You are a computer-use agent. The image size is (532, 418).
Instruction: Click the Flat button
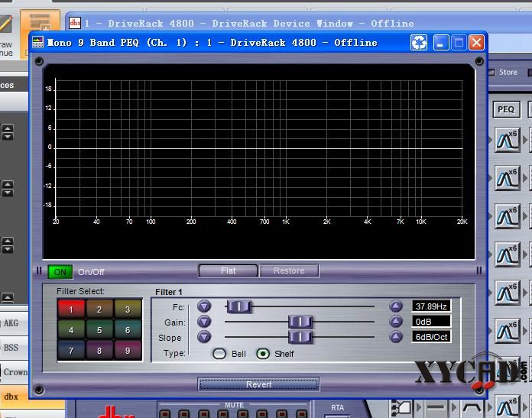coord(228,271)
